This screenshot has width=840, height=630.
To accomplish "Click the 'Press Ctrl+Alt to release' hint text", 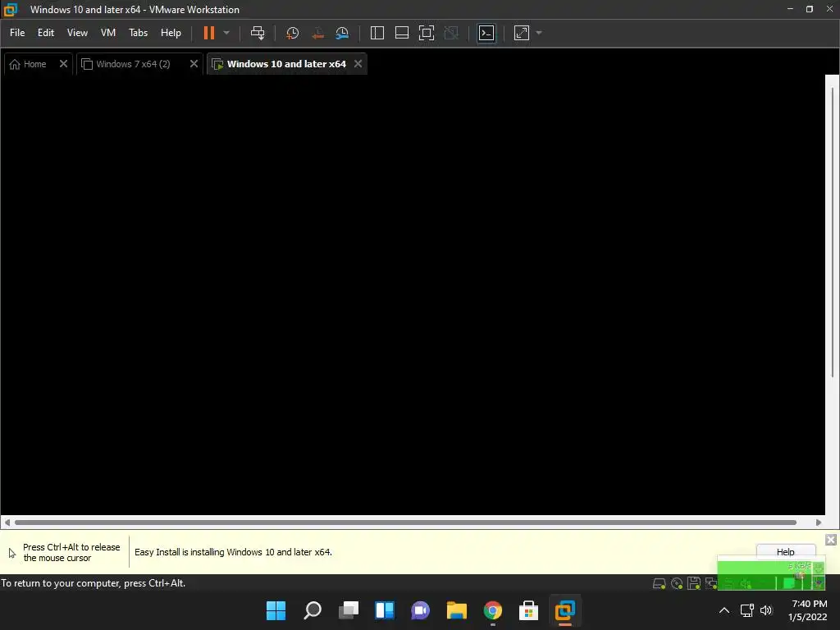I will [71, 552].
